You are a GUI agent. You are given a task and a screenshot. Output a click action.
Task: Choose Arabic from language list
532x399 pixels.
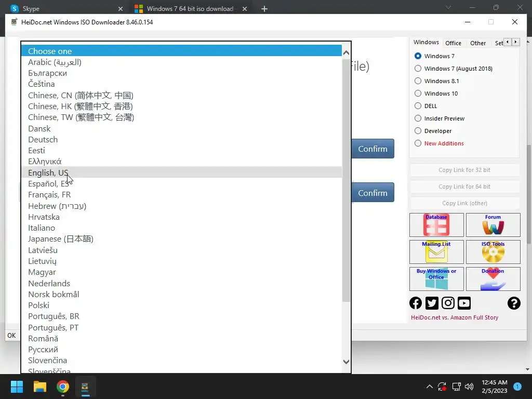pos(181,62)
